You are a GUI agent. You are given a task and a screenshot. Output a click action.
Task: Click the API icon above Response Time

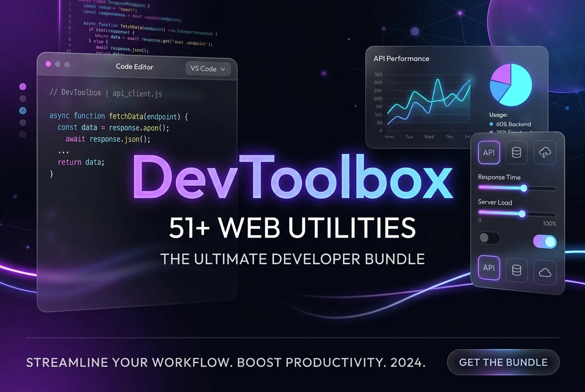(489, 153)
